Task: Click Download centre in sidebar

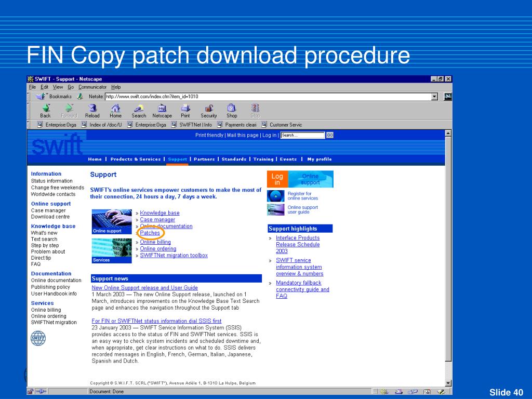Action: tap(50, 217)
